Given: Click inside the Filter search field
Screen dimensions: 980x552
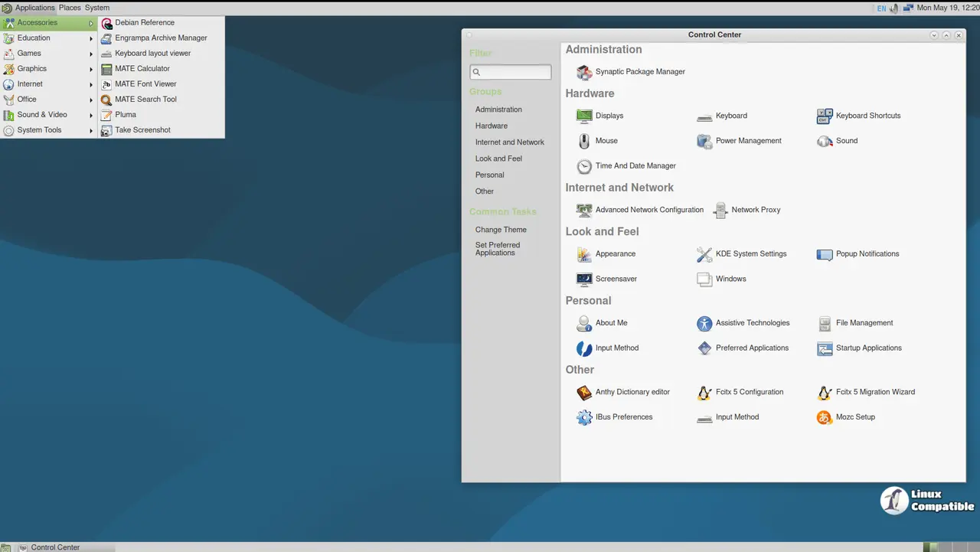Looking at the screenshot, I should coord(510,71).
